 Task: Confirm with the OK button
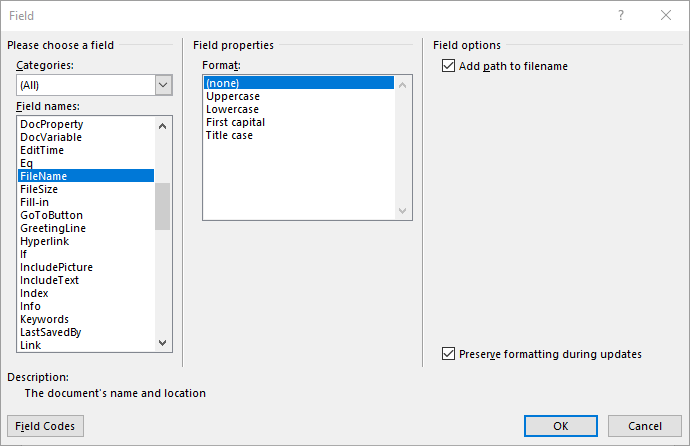[561, 426]
